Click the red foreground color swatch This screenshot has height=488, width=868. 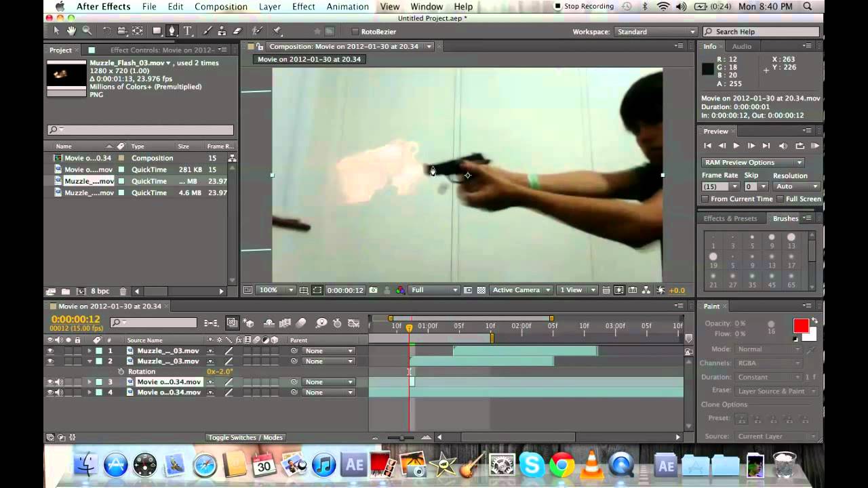[x=801, y=325]
